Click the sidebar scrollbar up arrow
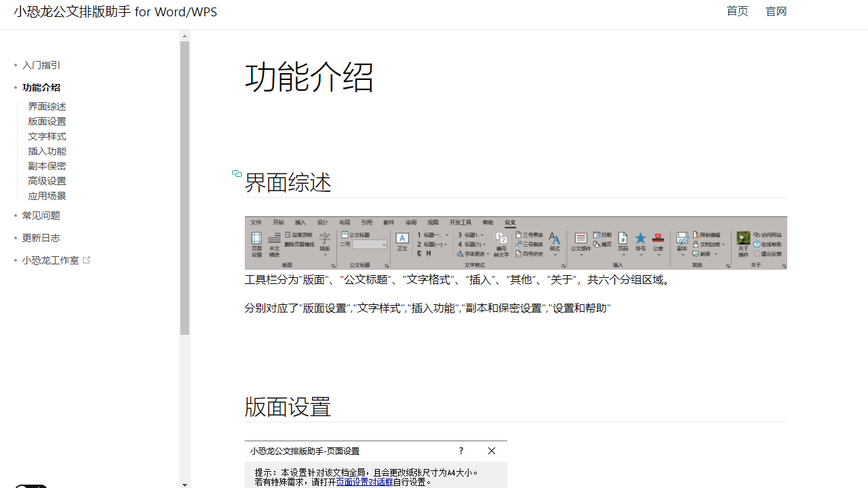Viewport: 868px width, 488px height. (x=184, y=35)
